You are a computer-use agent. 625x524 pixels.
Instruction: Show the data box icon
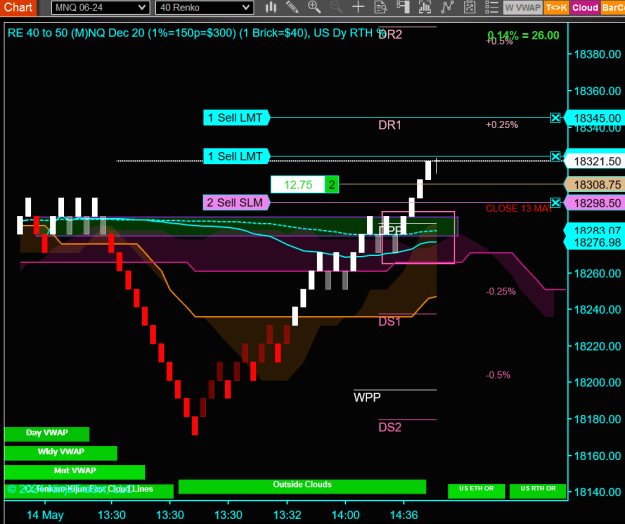(x=381, y=7)
